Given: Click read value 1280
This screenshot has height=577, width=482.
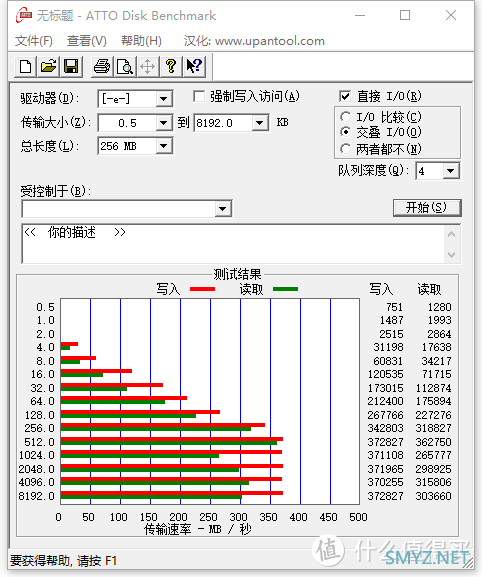Looking at the screenshot, I should (x=439, y=307).
